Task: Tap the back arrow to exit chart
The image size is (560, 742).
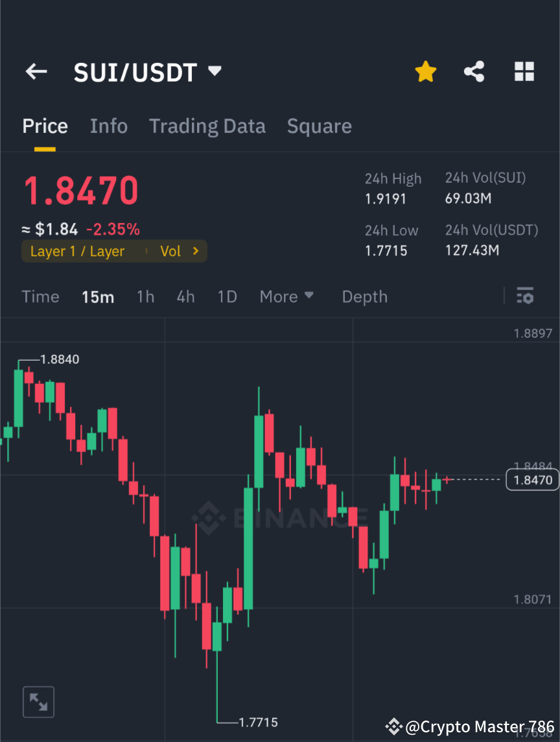Action: (x=36, y=71)
